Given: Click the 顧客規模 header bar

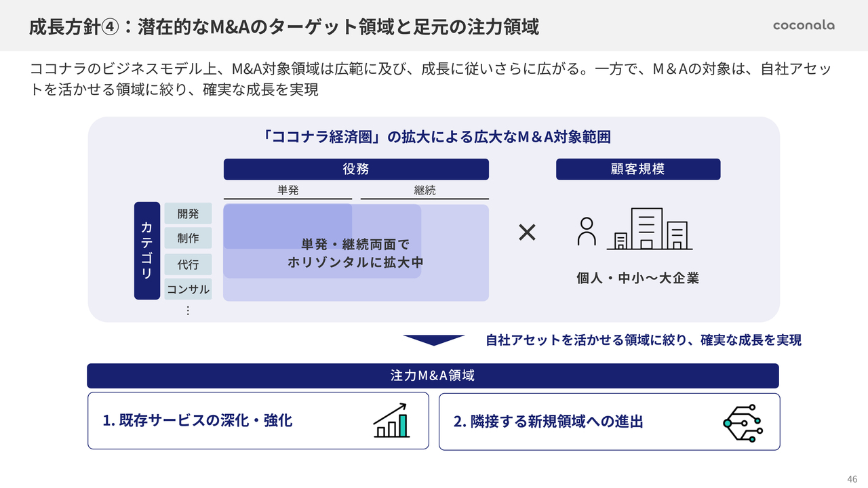Looking at the screenshot, I should 637,169.
